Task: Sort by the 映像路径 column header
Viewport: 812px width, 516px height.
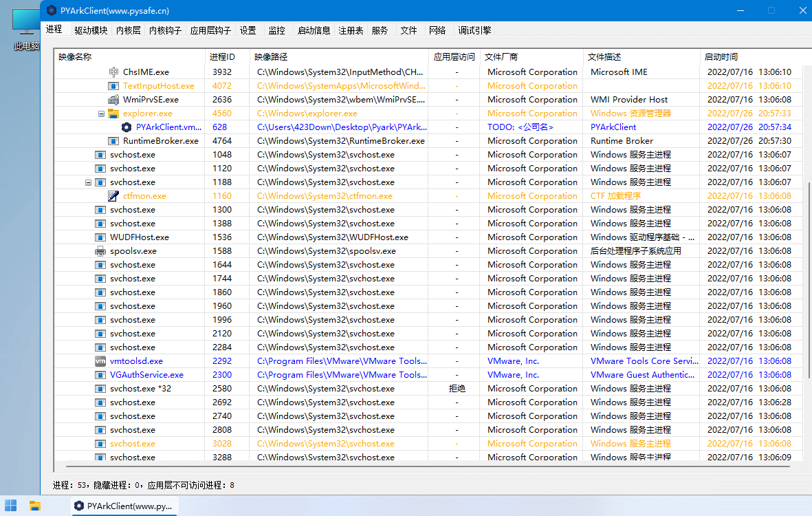Action: [x=339, y=57]
